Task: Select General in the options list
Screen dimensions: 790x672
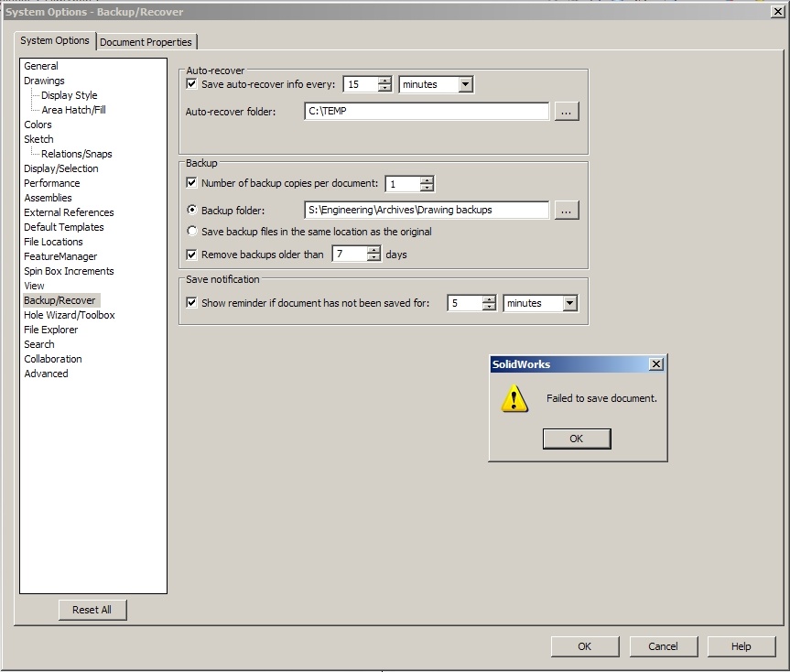Action: pyautogui.click(x=41, y=66)
